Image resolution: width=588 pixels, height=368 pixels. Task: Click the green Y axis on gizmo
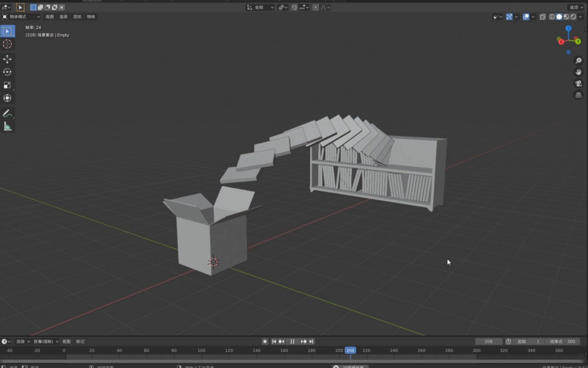578,41
